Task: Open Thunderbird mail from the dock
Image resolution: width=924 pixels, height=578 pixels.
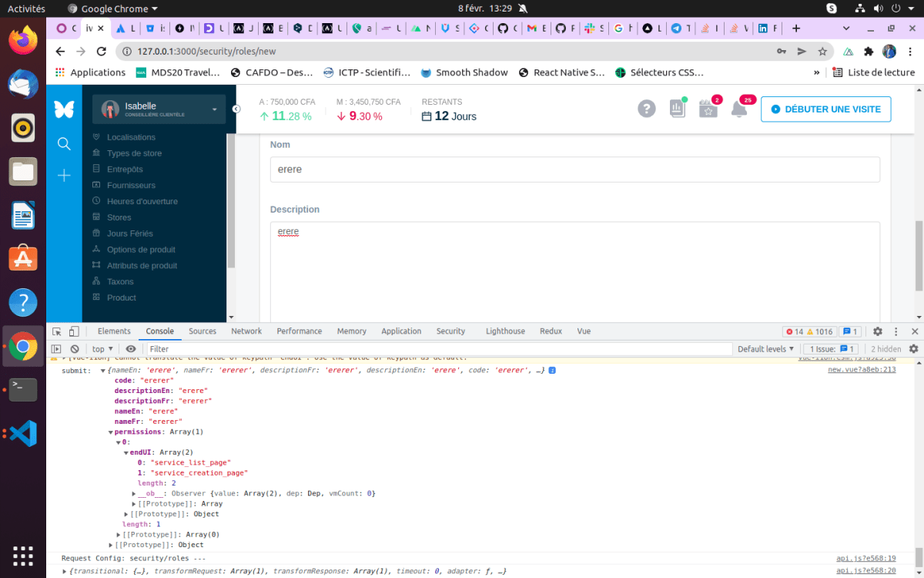Action: point(23,83)
